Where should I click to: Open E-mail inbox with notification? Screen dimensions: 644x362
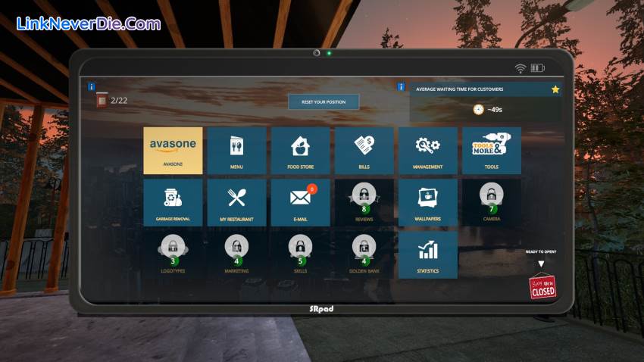point(300,202)
